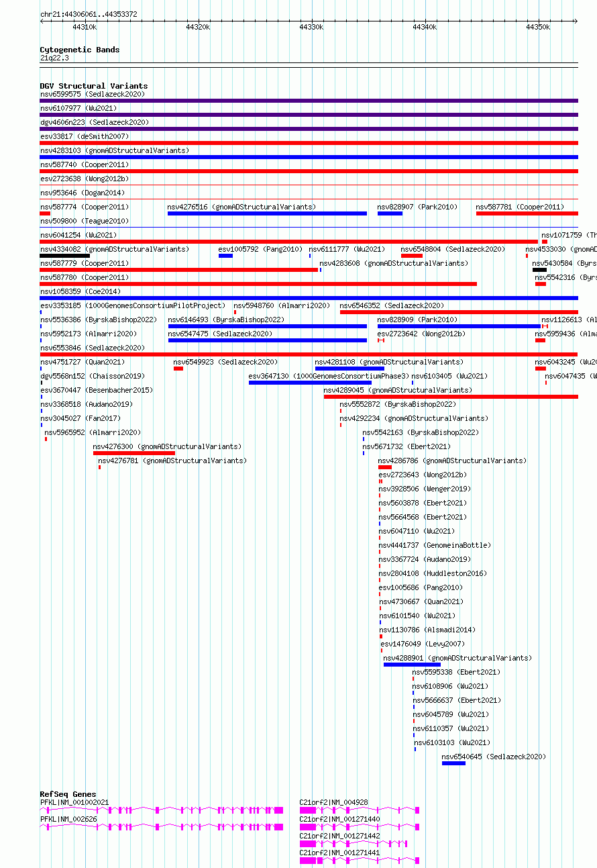Select the nsv509800 (Teague2010) label
597x868 pixels.
pyautogui.click(x=85, y=221)
